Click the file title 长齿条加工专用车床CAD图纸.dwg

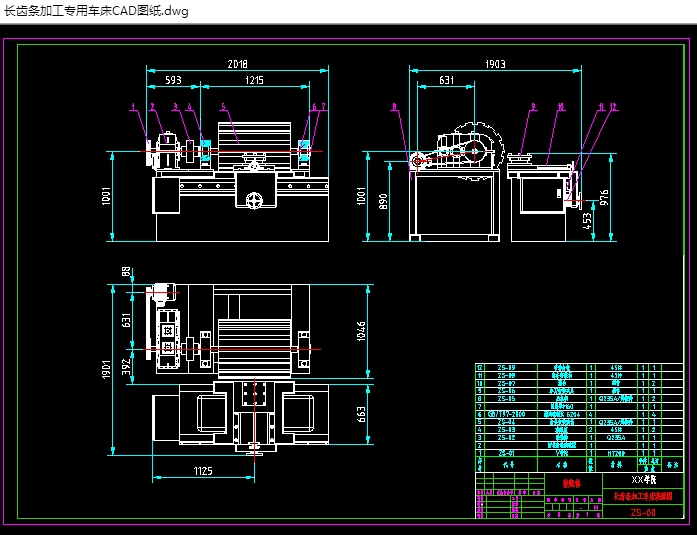[96, 11]
